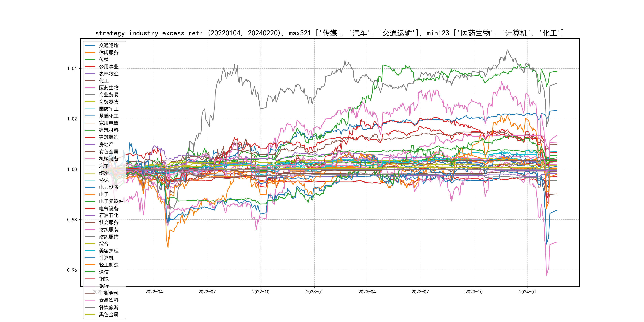Click the 食品饮料 legend color line
Image resolution: width=644 pixels, height=322 pixels.
(x=90, y=300)
